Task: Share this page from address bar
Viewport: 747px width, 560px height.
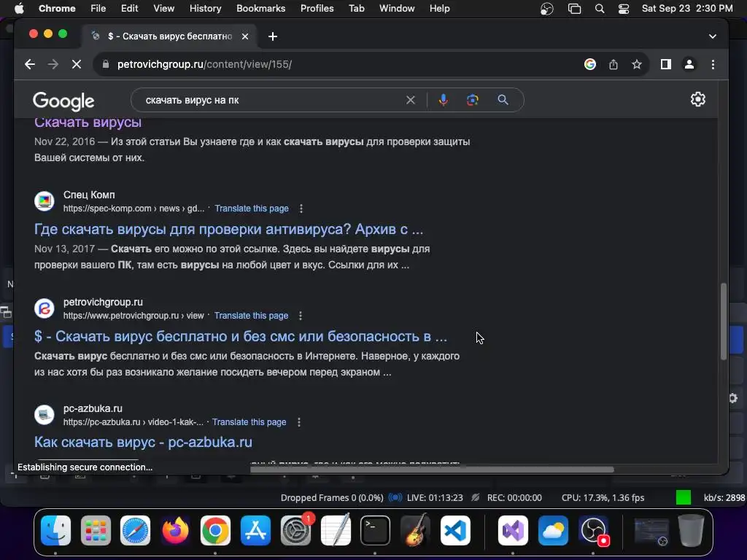Action: 613,64
